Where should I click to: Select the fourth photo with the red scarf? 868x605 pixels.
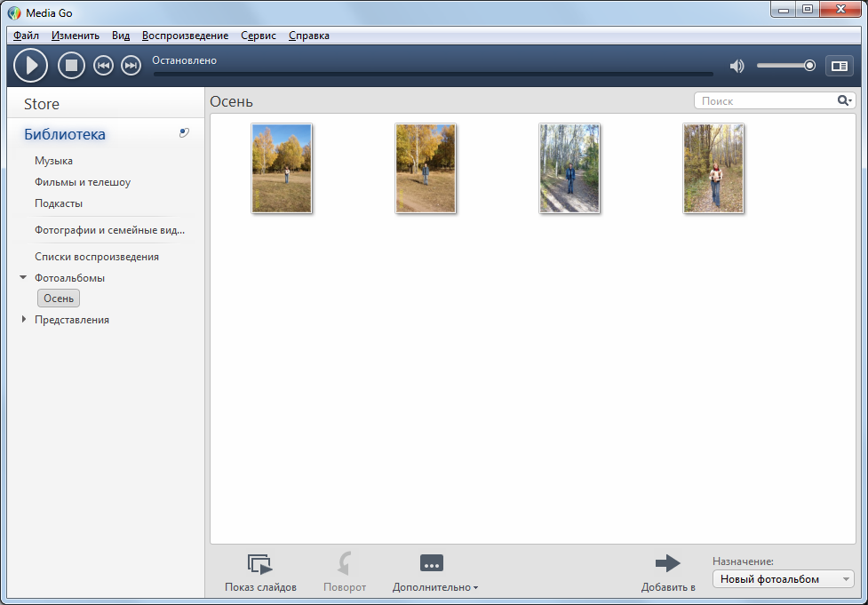pyautogui.click(x=713, y=168)
